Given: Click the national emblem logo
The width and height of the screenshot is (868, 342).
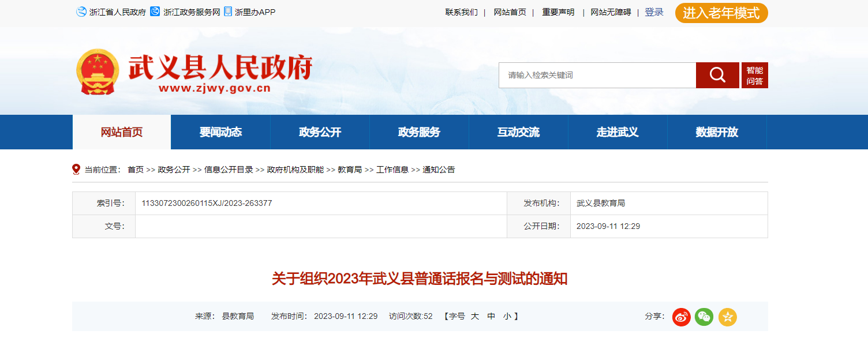Looking at the screenshot, I should (x=98, y=72).
